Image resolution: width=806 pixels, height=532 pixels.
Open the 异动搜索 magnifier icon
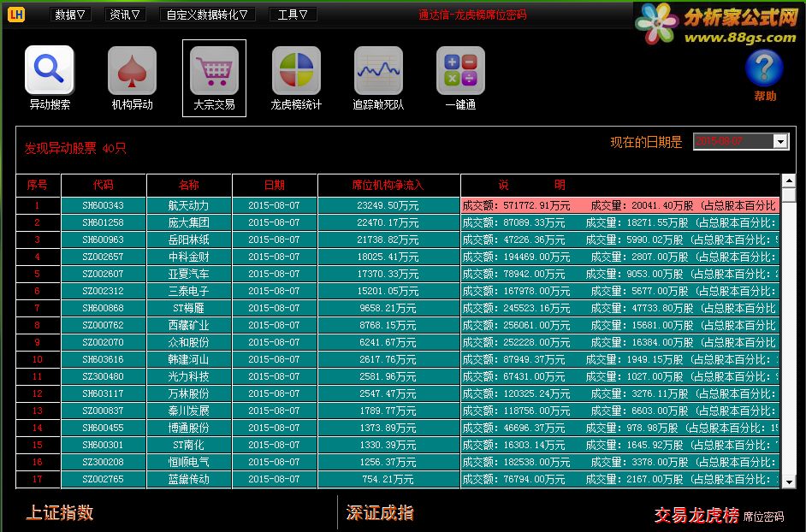click(50, 70)
